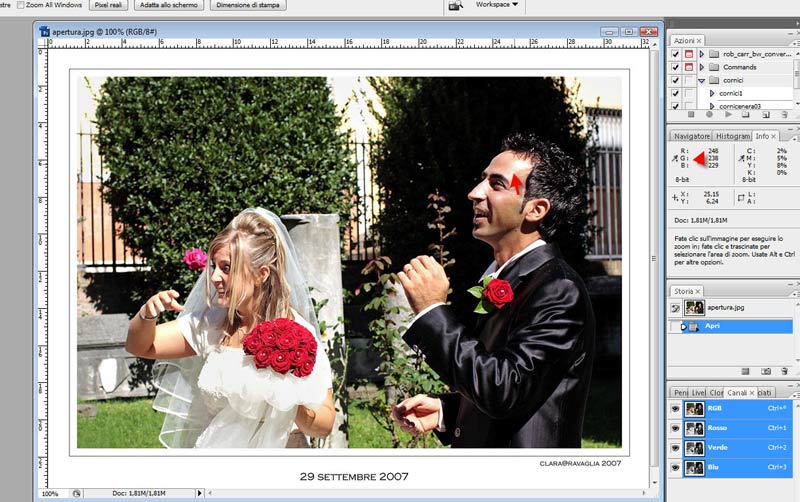Click the RGB channel thumbnail

[x=694, y=409]
